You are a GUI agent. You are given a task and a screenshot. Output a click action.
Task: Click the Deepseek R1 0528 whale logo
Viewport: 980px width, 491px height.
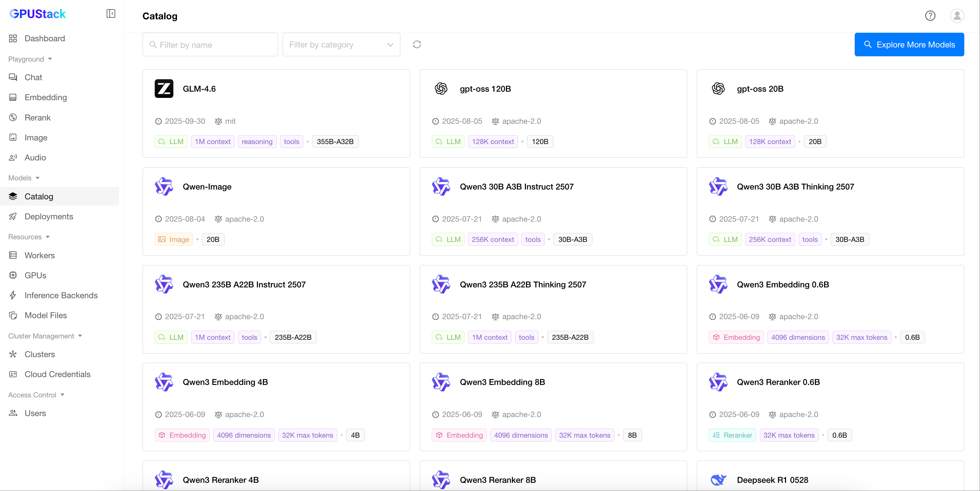pyautogui.click(x=718, y=480)
